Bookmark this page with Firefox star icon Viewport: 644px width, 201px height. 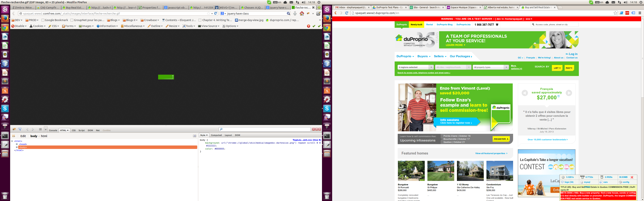[209, 13]
